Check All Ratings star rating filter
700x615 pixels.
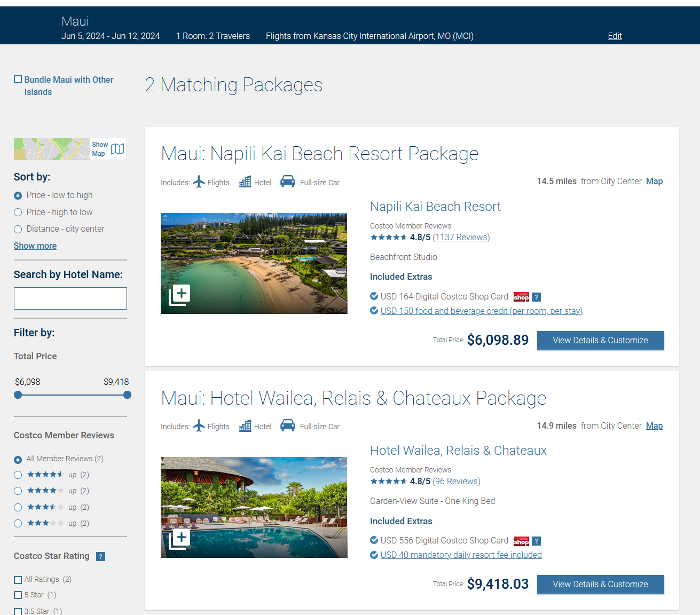pyautogui.click(x=18, y=580)
